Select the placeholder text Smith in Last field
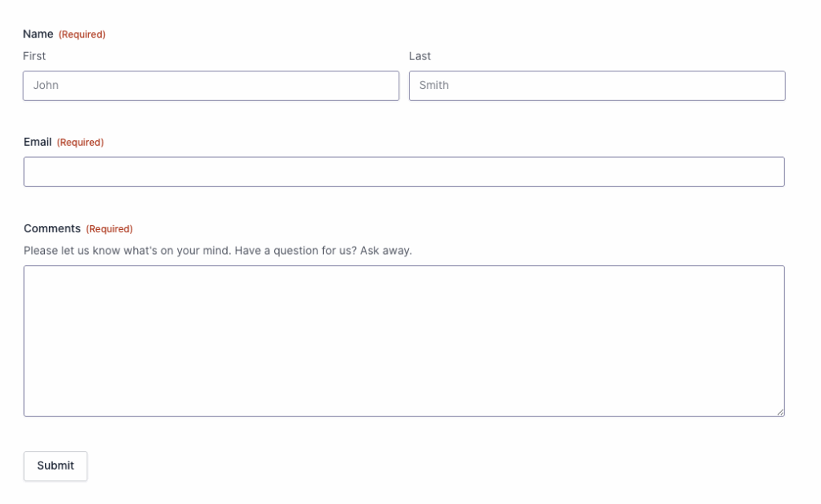The width and height of the screenshot is (821, 504). point(433,85)
